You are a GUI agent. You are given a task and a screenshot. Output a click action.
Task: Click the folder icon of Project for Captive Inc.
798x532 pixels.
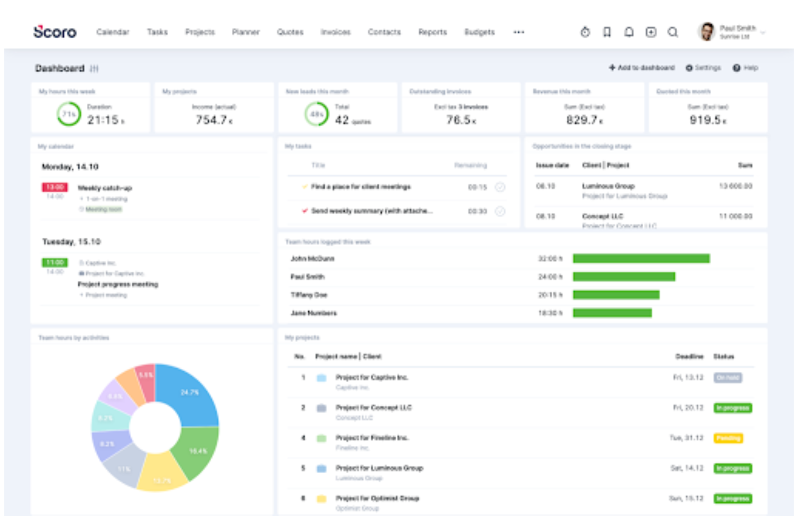[x=321, y=378]
